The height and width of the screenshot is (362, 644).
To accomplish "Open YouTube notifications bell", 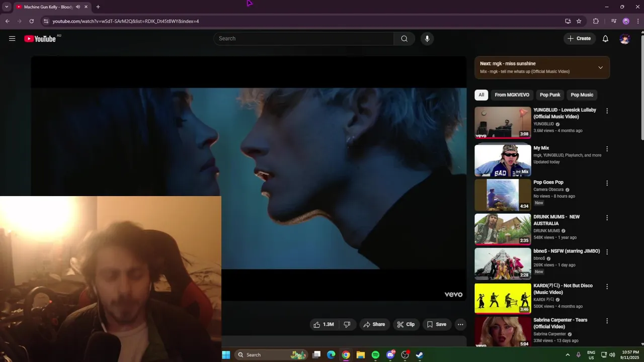I will point(605,39).
